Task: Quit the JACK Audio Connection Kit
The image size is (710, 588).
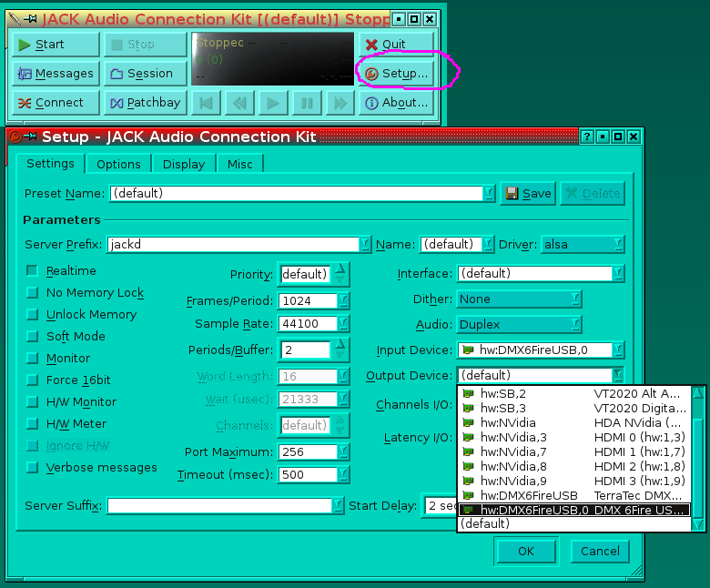Action: pyautogui.click(x=396, y=45)
